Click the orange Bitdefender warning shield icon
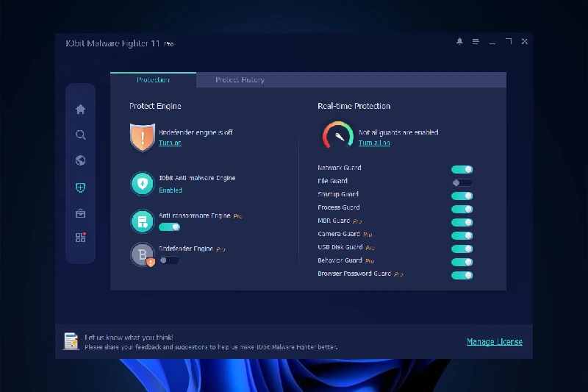 pos(143,137)
